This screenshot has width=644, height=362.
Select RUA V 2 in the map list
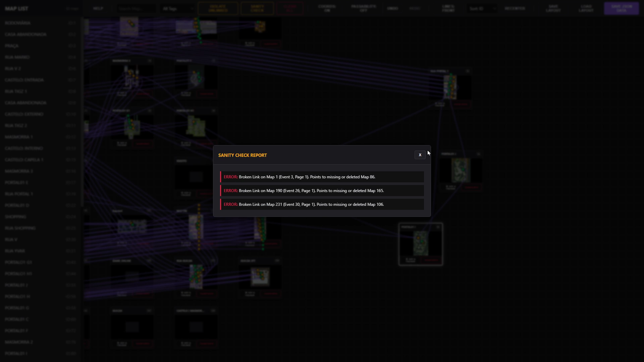(40, 68)
